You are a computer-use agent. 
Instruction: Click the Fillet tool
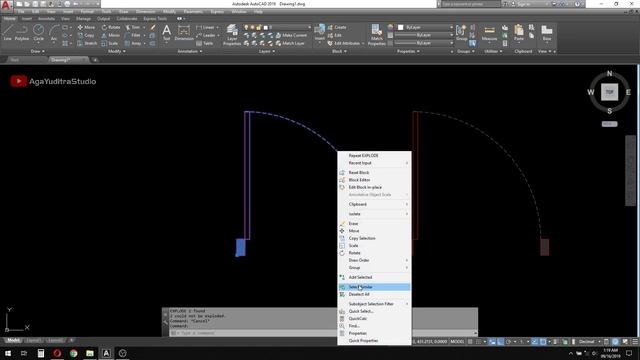point(133,36)
